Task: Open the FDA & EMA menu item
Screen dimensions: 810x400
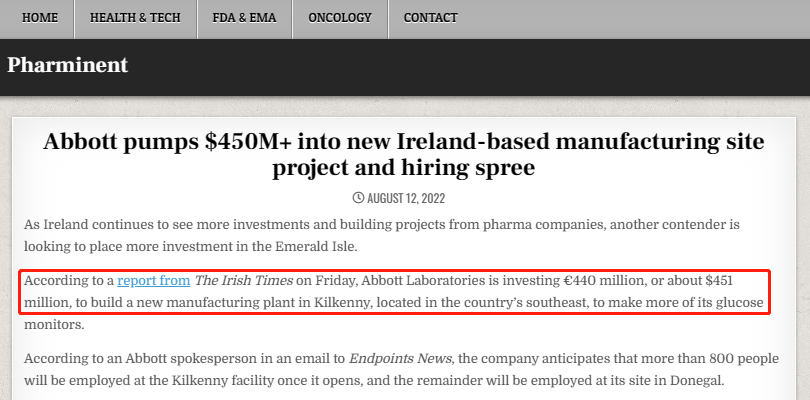Action: (x=244, y=18)
